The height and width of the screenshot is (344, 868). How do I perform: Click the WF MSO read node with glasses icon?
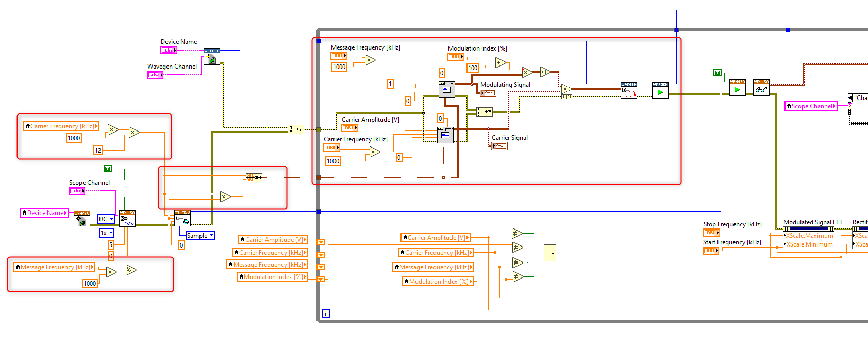click(x=761, y=88)
